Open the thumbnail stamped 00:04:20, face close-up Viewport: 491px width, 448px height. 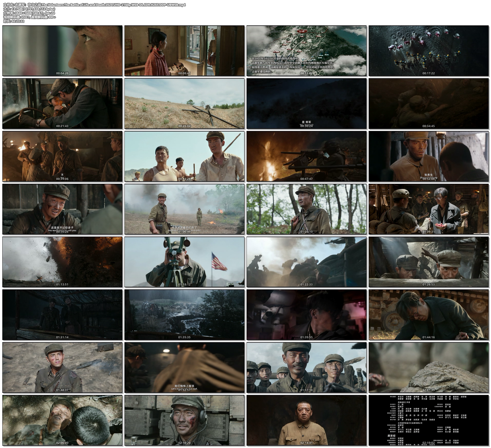(x=62, y=51)
